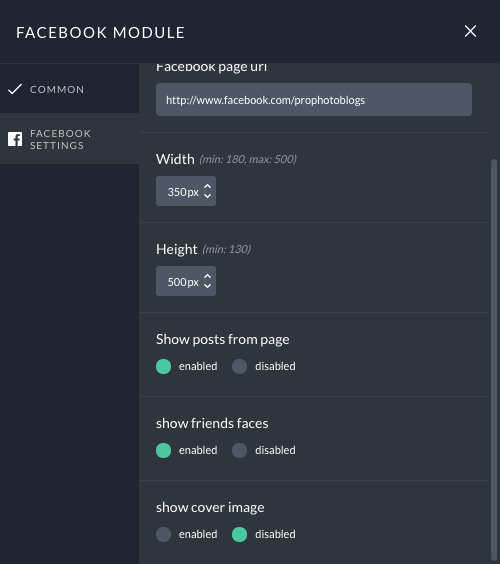500x564 pixels.
Task: Click the Facebook logo icon in sidebar
Action: click(15, 139)
